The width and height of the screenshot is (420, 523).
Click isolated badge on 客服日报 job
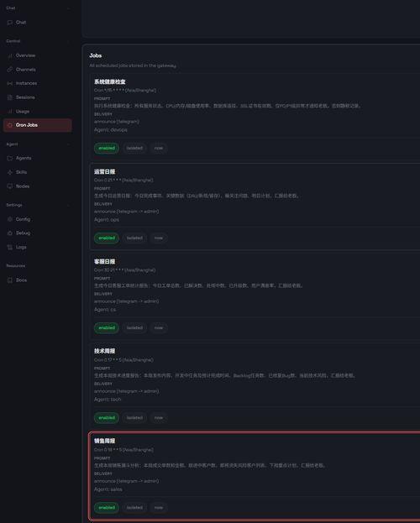(x=134, y=328)
